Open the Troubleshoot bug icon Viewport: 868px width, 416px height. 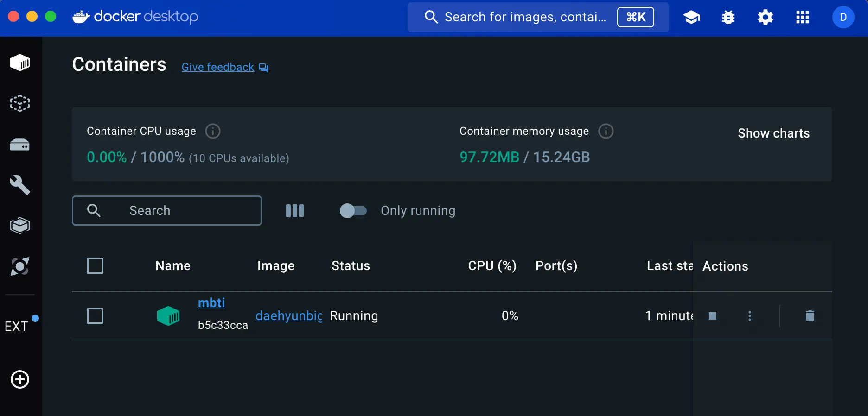(x=728, y=17)
